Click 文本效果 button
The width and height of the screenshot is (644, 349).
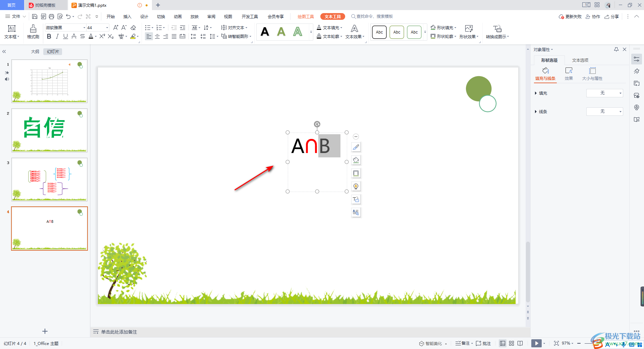[355, 32]
